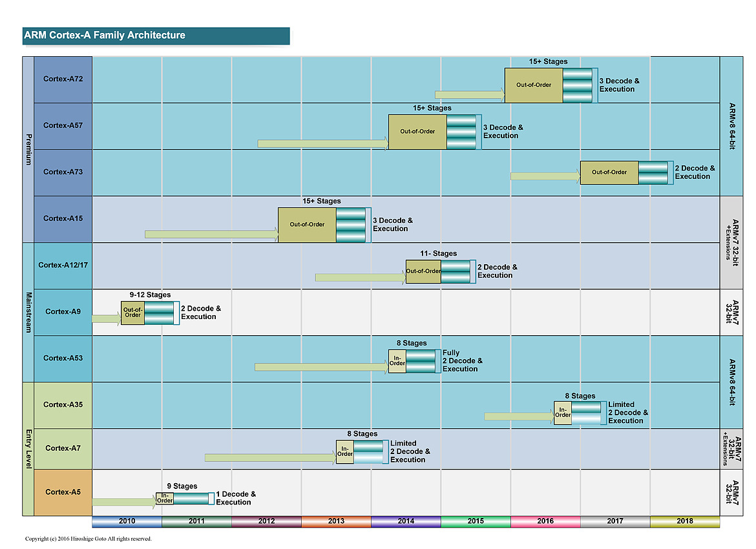Click the In-Order box in Cortex-A7 row
This screenshot has width=756, height=549.
pos(345,451)
